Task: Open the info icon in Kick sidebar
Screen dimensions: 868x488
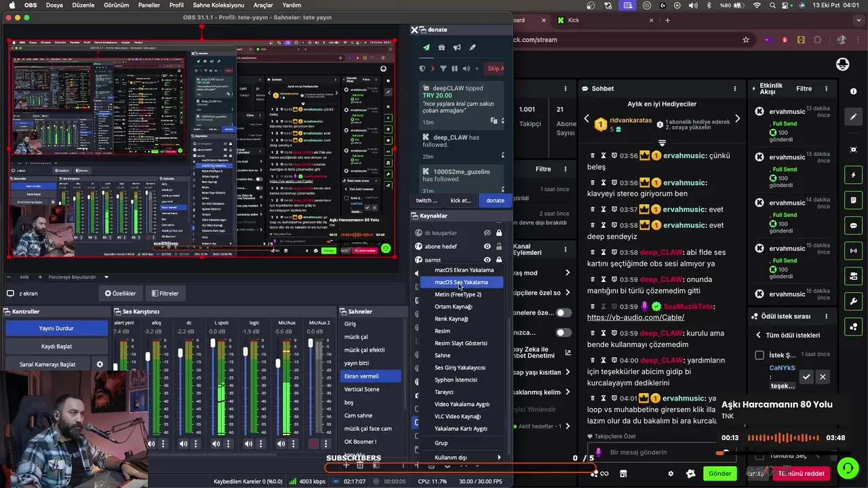Action: click(x=853, y=91)
